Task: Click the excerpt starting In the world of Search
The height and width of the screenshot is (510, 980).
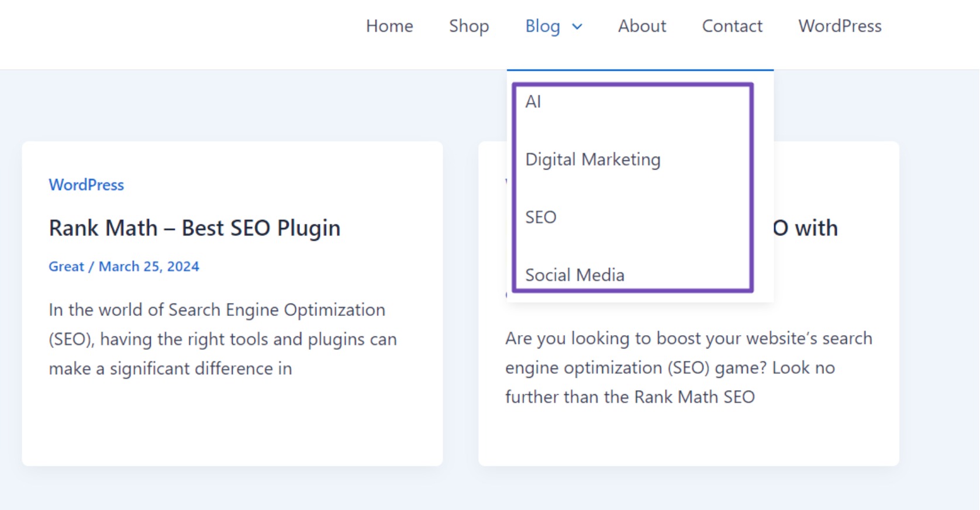Action: [223, 339]
